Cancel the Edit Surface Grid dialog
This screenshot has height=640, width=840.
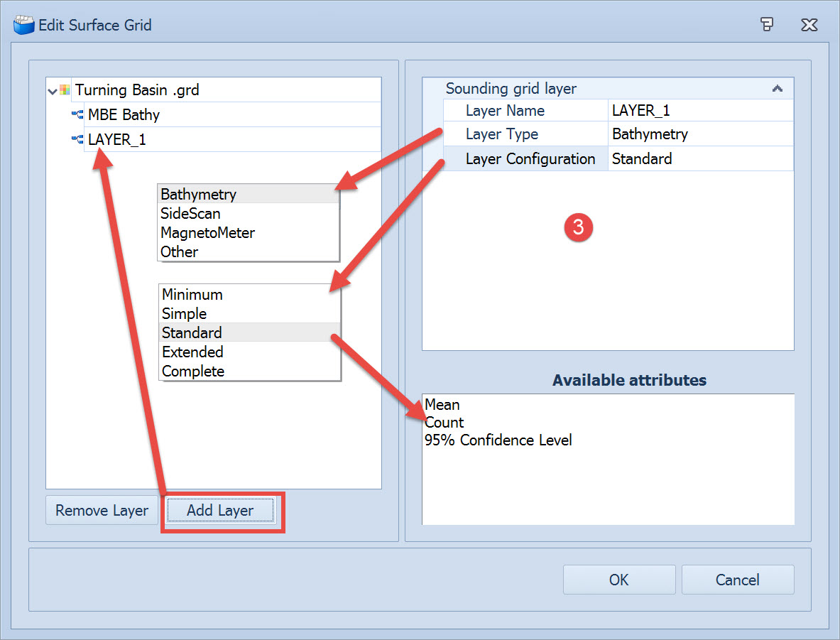pyautogui.click(x=738, y=580)
